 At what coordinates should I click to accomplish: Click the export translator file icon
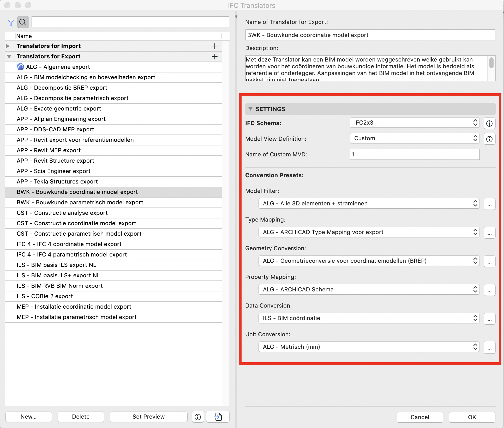click(218, 417)
